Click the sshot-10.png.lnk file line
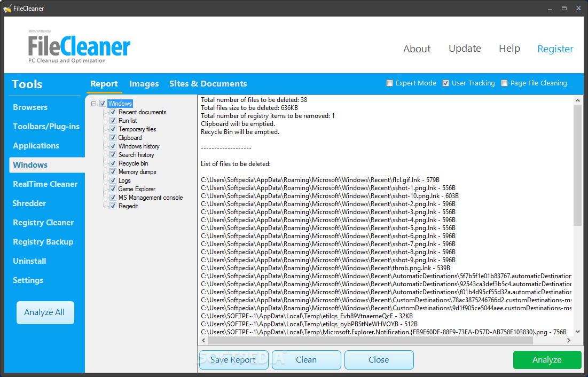Viewport: 588px width, 377px height. tap(330, 196)
